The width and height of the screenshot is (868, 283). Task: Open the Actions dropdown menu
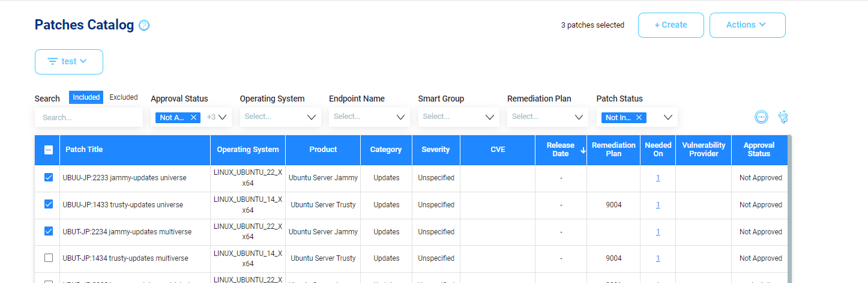[x=747, y=25]
